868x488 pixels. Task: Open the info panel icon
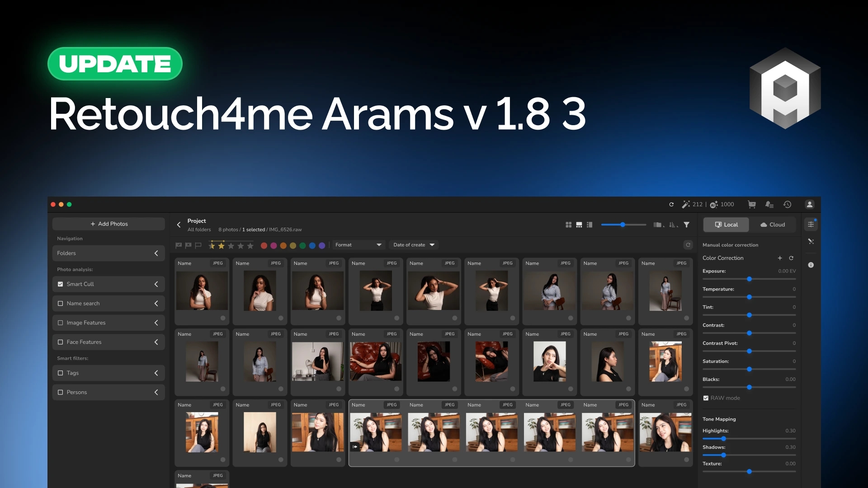[811, 265]
